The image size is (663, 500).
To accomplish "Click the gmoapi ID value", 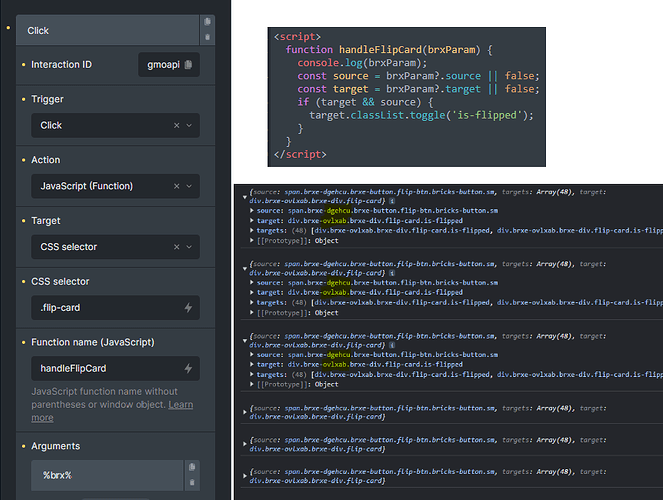I will point(163,65).
